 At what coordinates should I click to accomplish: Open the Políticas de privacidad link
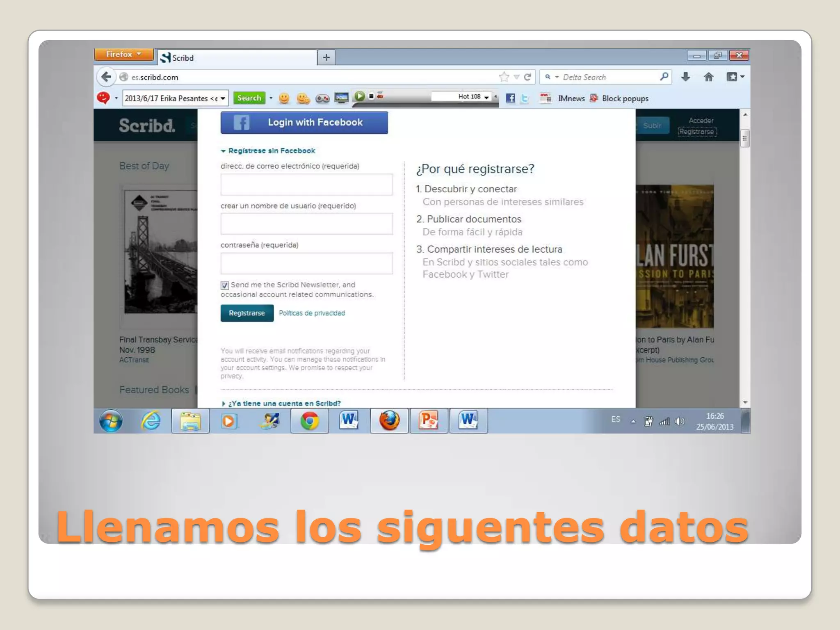312,313
